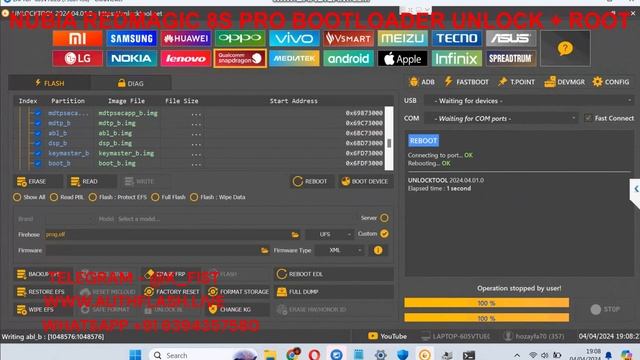Viewport: 640px width, 360px height.
Task: Click the firmware info icon
Action: tap(378, 250)
